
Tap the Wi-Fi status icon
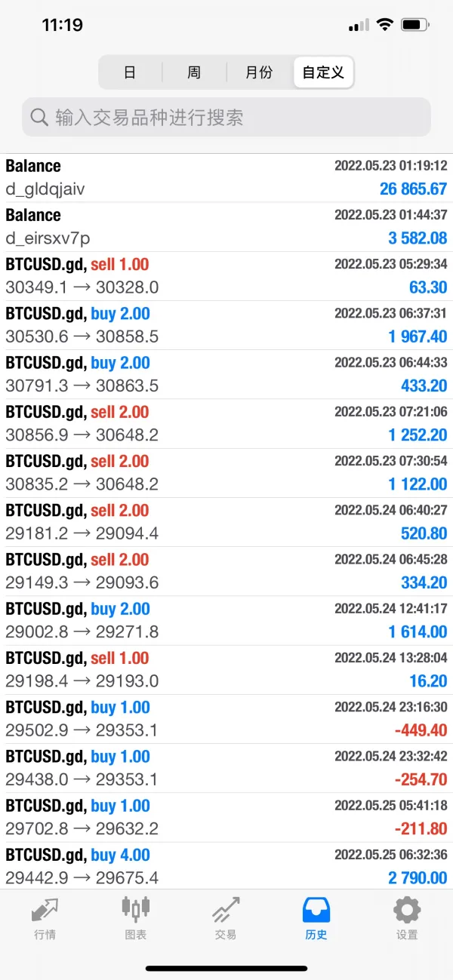(x=385, y=25)
